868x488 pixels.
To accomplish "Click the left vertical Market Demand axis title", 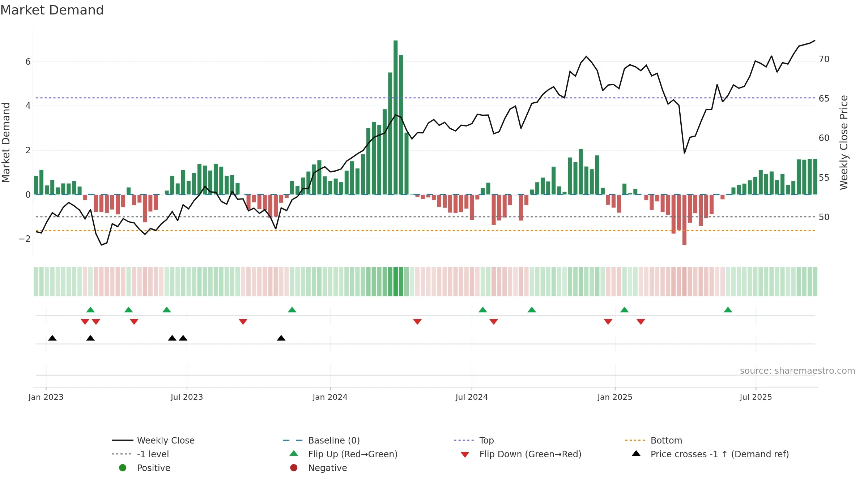I will tap(6, 142).
